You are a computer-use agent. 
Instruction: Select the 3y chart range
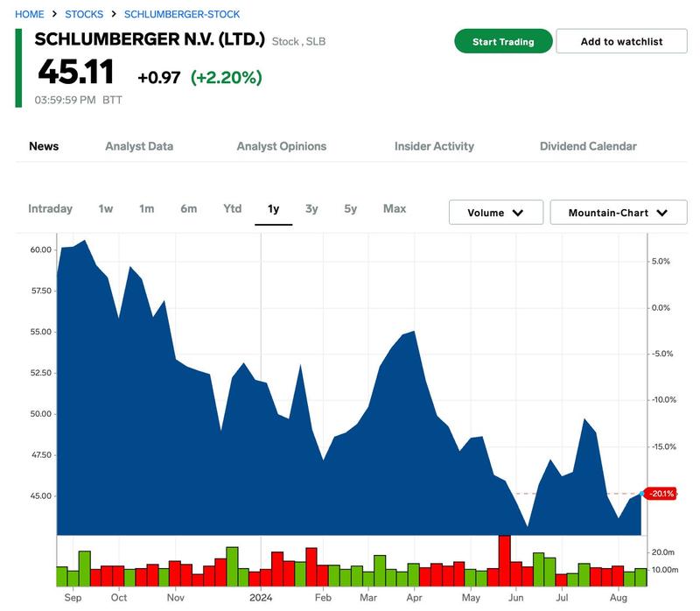[x=311, y=208]
